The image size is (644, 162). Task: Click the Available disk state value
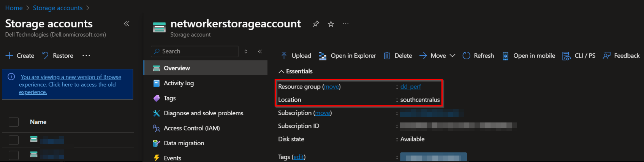click(412, 139)
